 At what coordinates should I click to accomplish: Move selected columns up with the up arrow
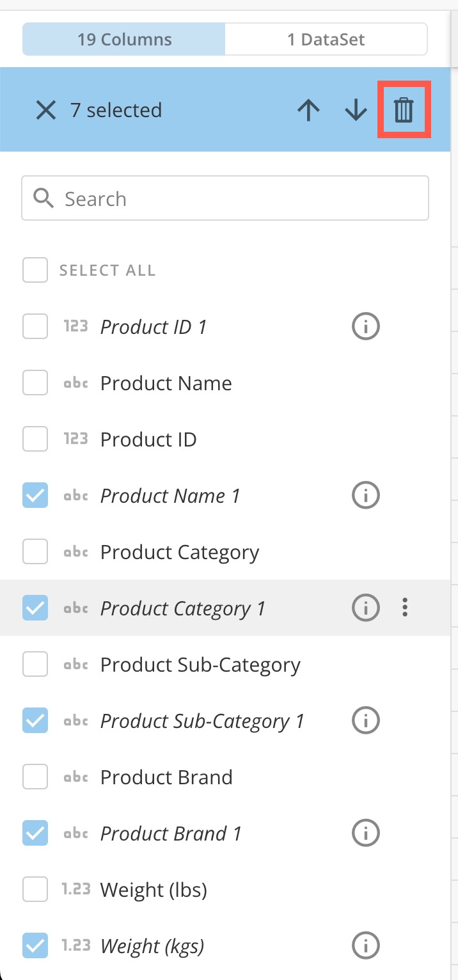pos(308,110)
